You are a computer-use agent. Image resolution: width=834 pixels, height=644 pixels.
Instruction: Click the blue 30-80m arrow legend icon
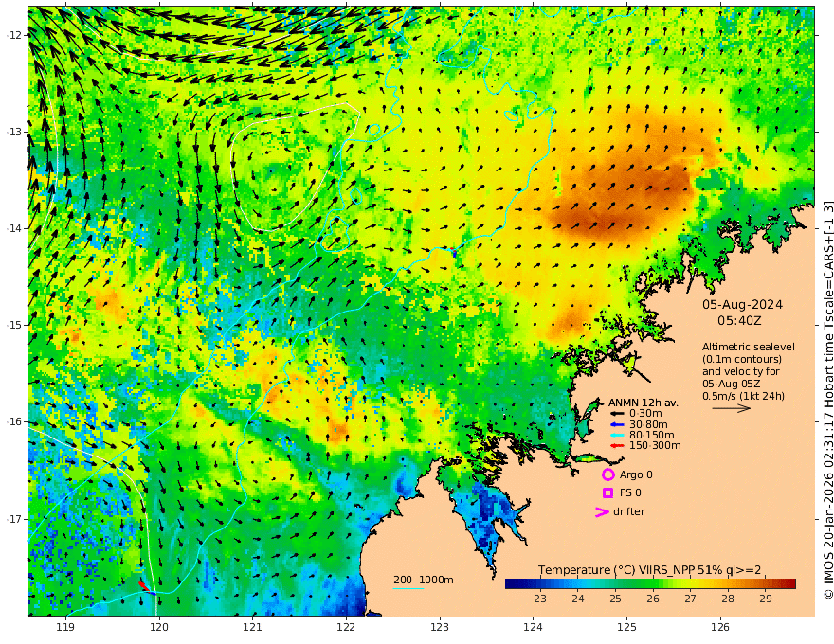[x=616, y=424]
